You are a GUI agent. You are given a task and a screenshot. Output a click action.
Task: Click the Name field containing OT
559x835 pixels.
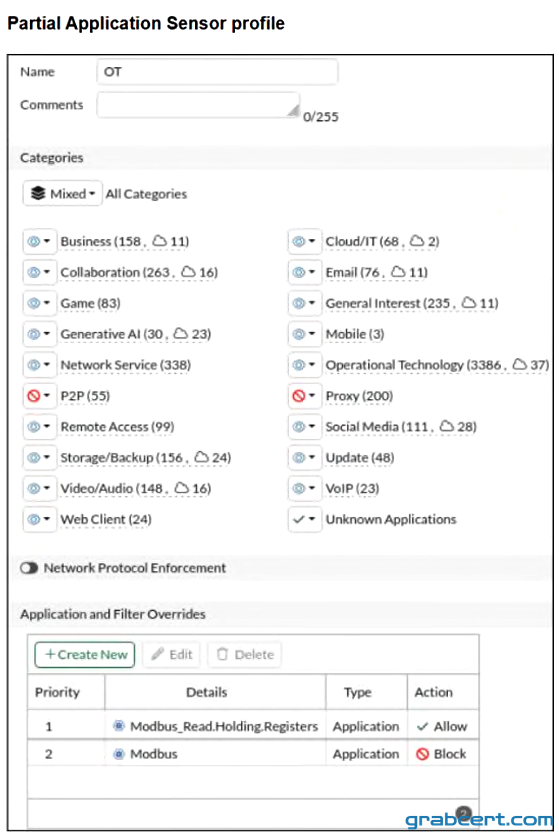coord(217,72)
